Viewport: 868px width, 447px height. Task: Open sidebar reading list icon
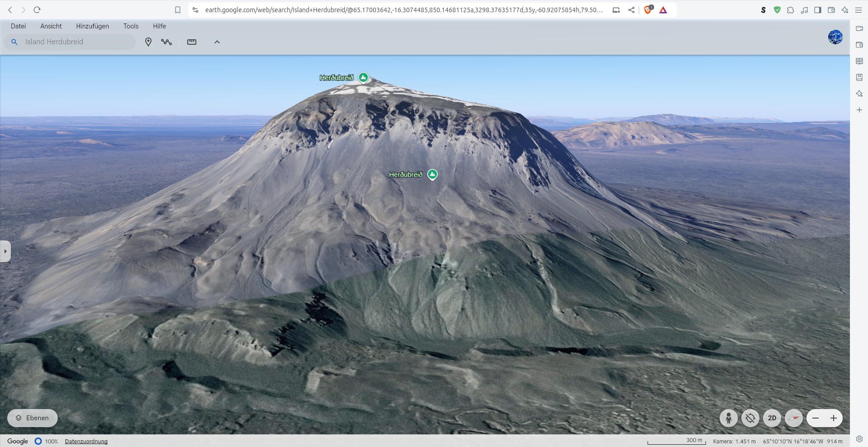859,61
